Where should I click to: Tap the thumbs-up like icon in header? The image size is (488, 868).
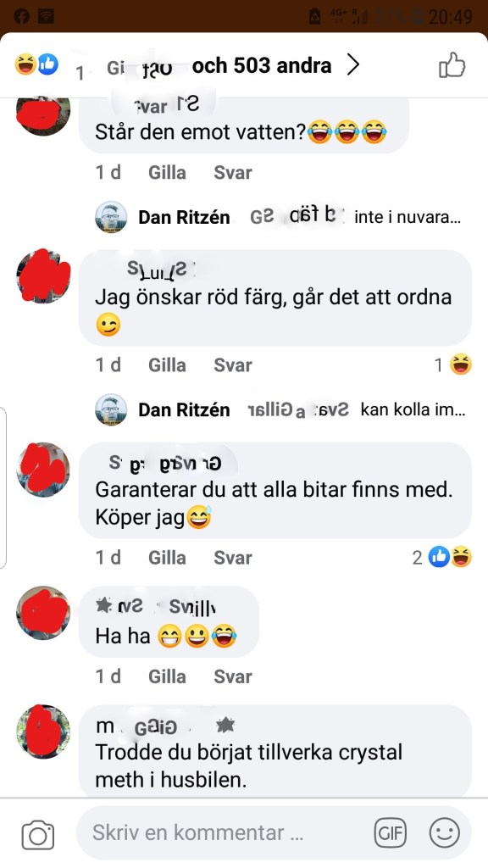click(452, 65)
